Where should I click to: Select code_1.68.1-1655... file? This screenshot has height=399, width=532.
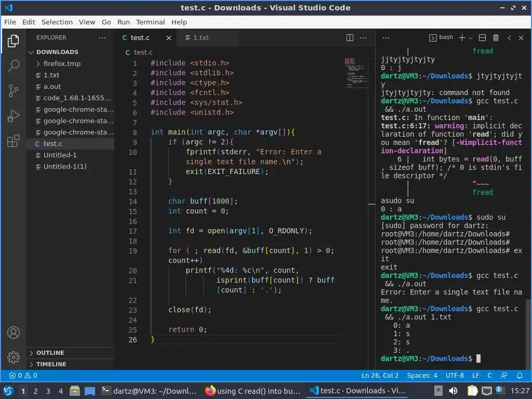pyautogui.click(x=71, y=98)
